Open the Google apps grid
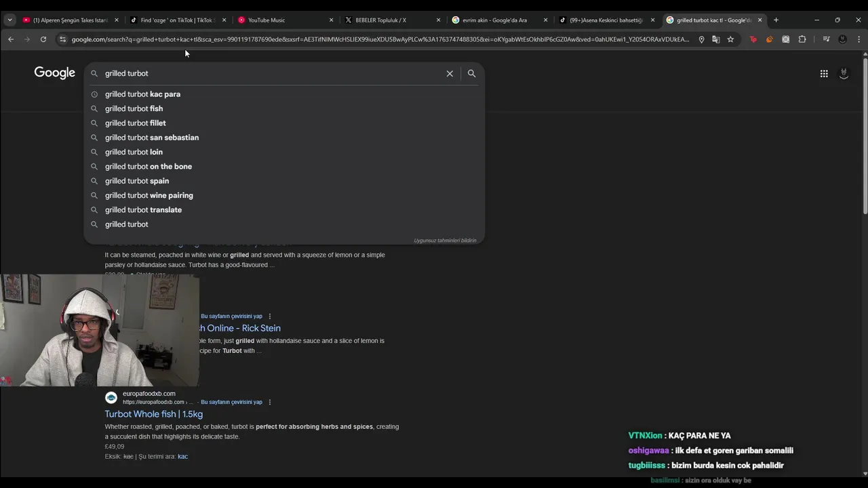 pyautogui.click(x=824, y=73)
